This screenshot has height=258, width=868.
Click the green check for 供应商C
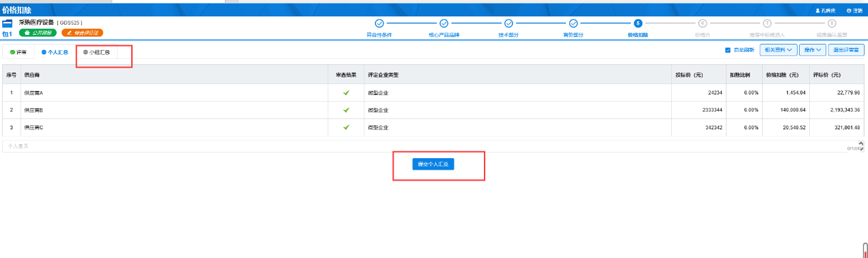(x=347, y=127)
